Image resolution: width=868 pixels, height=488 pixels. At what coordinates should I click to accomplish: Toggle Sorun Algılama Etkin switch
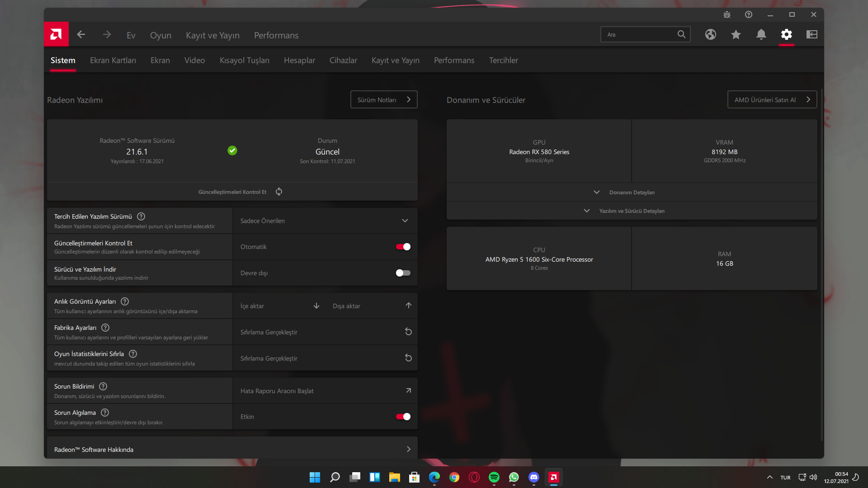(x=403, y=417)
